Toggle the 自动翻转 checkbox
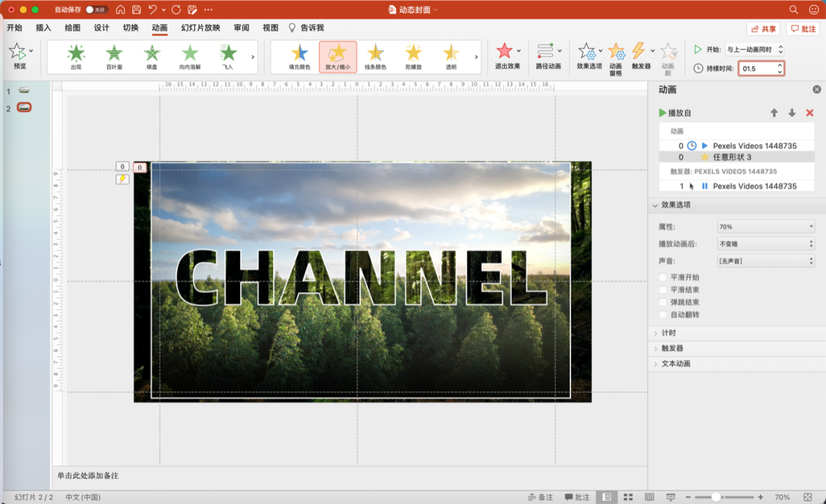Viewport: 826px width, 504px height. [x=662, y=315]
